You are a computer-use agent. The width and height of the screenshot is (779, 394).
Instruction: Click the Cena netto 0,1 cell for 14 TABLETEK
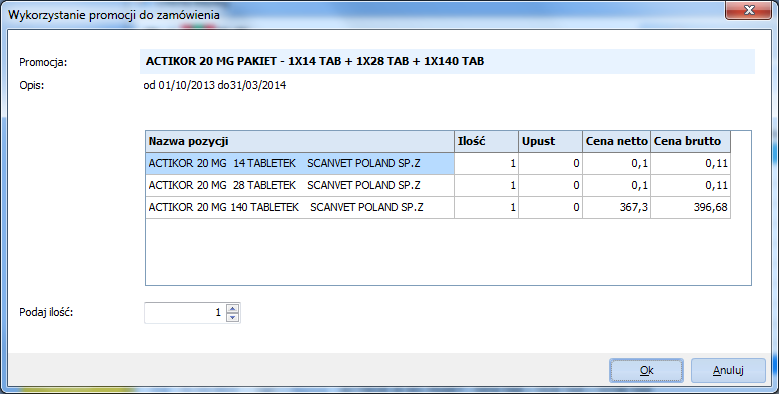click(x=617, y=163)
